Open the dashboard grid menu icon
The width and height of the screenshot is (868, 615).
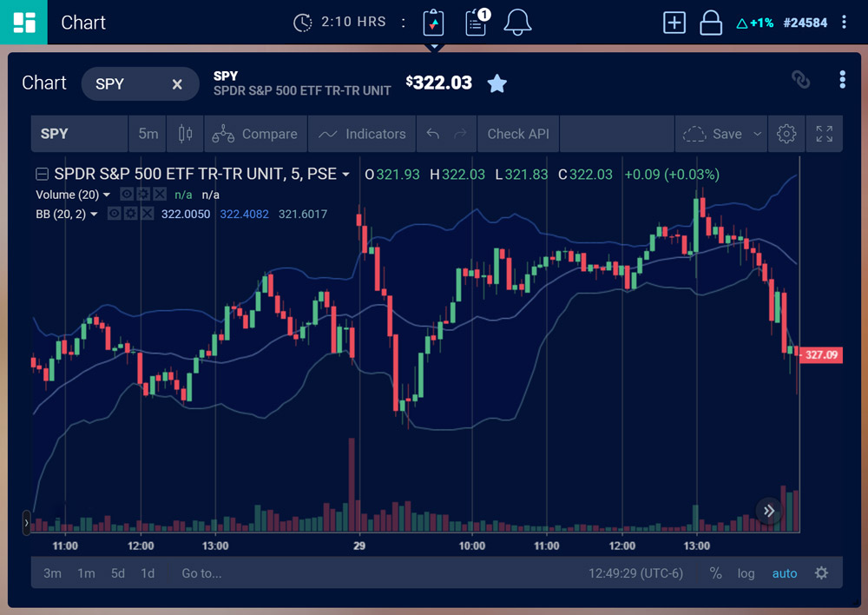coord(23,23)
